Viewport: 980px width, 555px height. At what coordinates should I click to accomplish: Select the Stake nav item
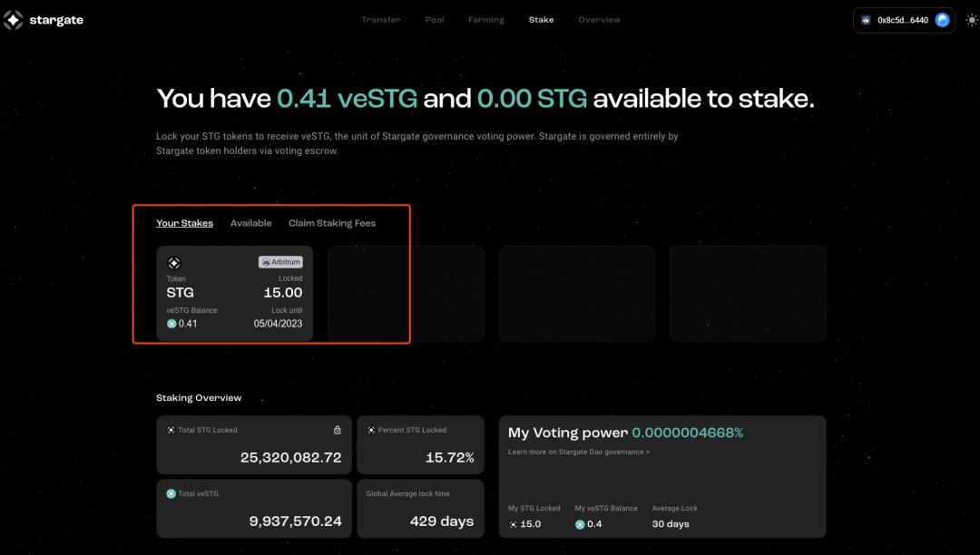tap(541, 20)
